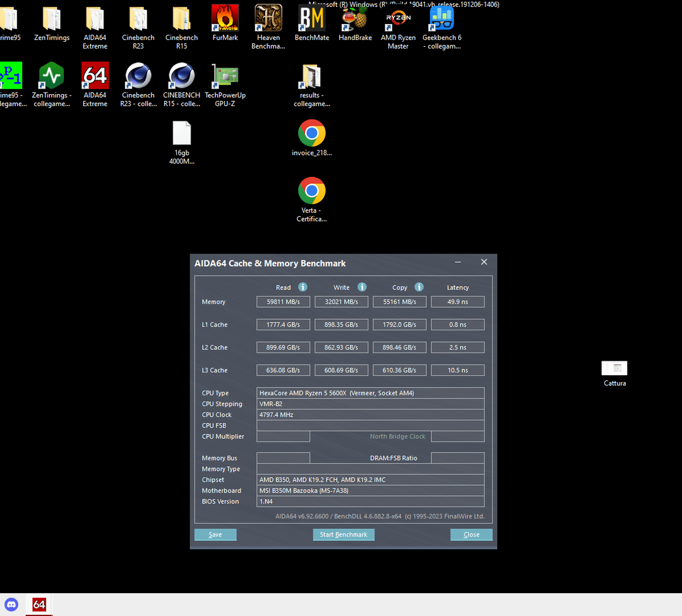Click the empty Memory Type field

coord(371,469)
